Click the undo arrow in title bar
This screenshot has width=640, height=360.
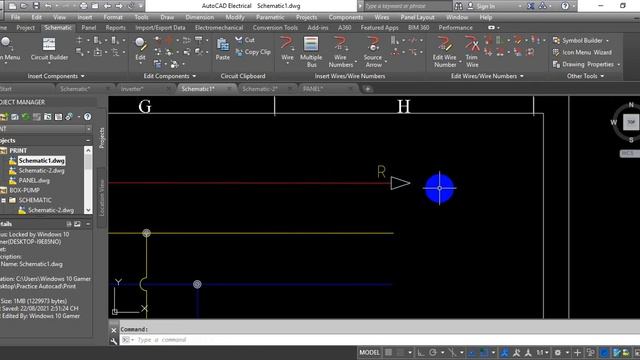[x=48, y=6]
